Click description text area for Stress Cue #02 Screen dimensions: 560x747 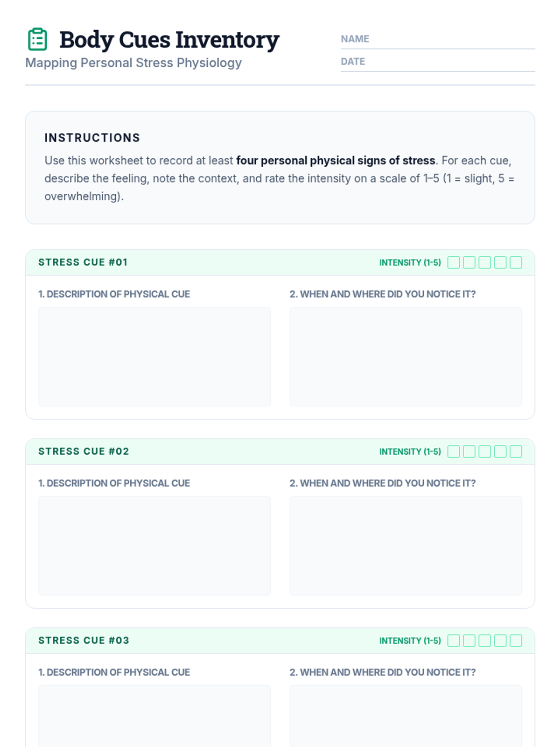point(154,545)
